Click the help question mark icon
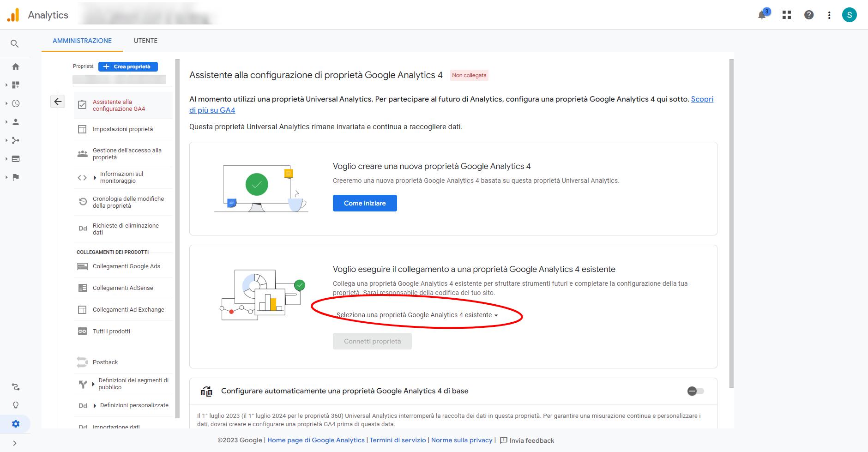The height and width of the screenshot is (452, 868). pos(809,15)
